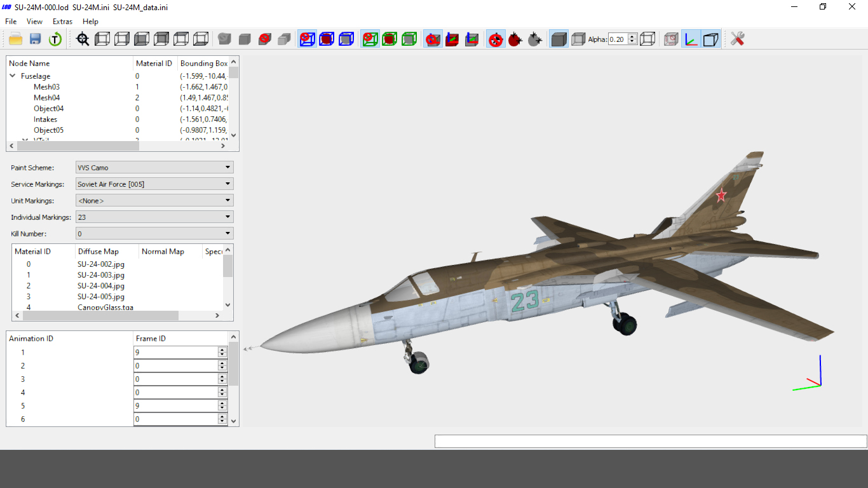Save using the blue floppy disk icon

[x=35, y=39]
